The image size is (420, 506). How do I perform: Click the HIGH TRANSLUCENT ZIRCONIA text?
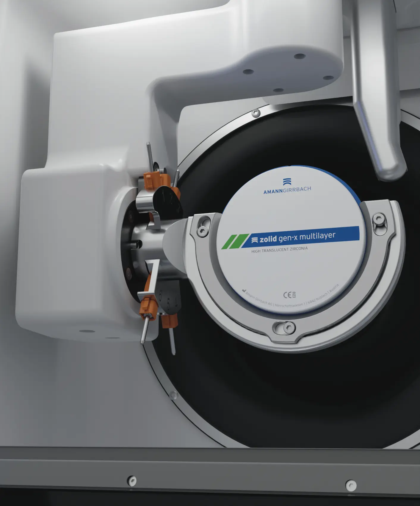click(279, 250)
